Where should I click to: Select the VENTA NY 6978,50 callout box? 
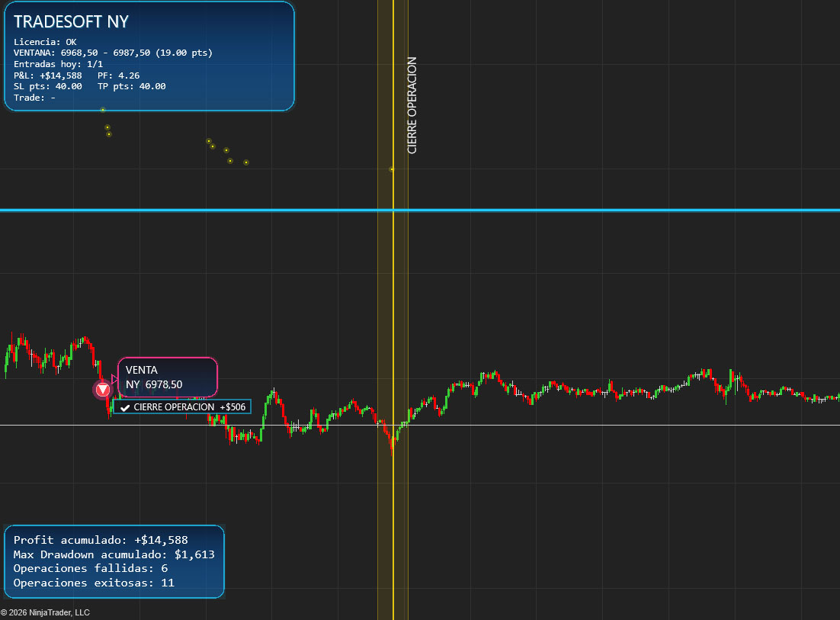[168, 377]
